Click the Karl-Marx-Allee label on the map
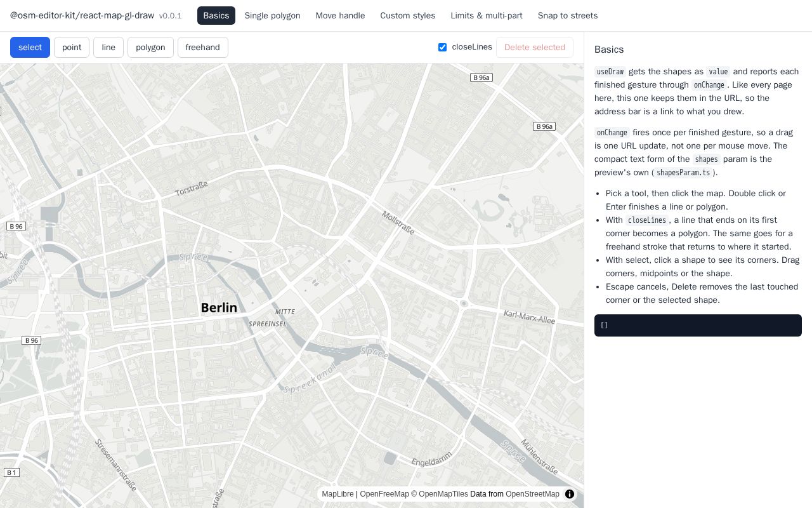Viewport: 812px width, 508px height. point(529,317)
